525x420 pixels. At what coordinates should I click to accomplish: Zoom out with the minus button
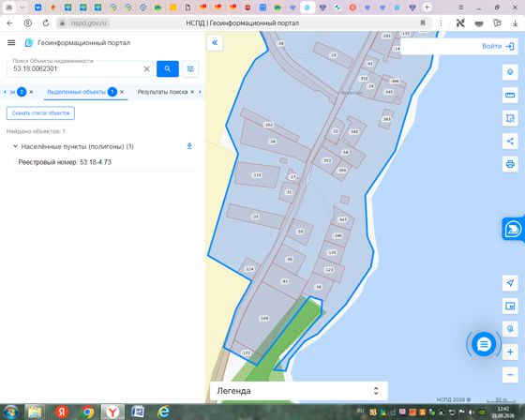coord(510,374)
